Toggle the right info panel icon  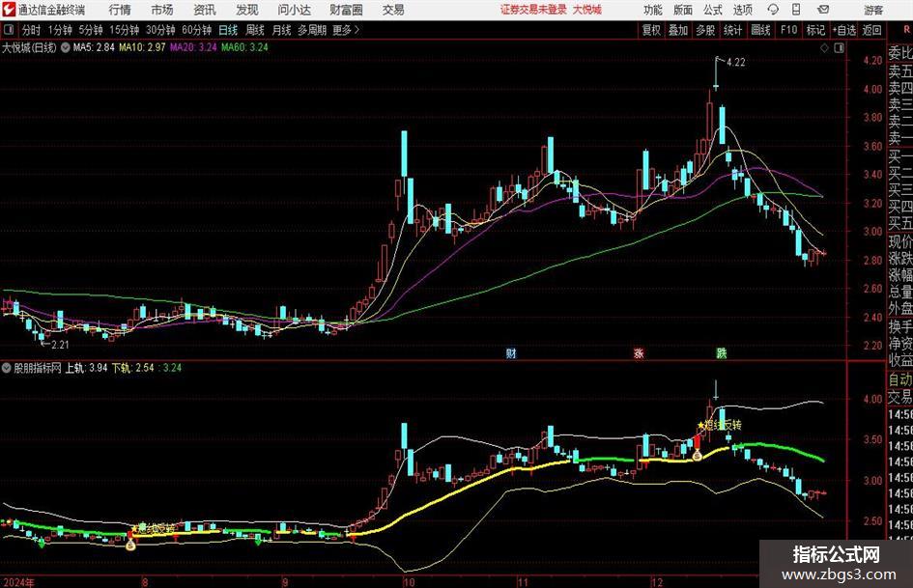tap(839, 47)
